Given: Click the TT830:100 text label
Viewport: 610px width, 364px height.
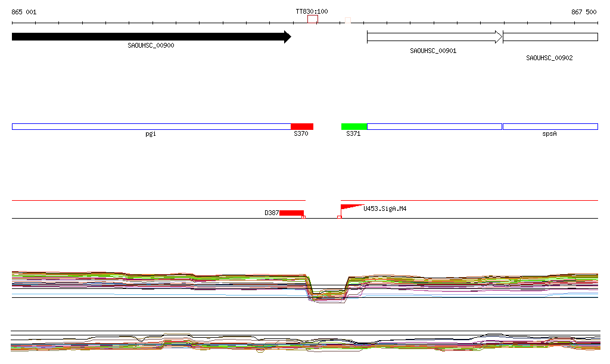Looking at the screenshot, I should [312, 11].
